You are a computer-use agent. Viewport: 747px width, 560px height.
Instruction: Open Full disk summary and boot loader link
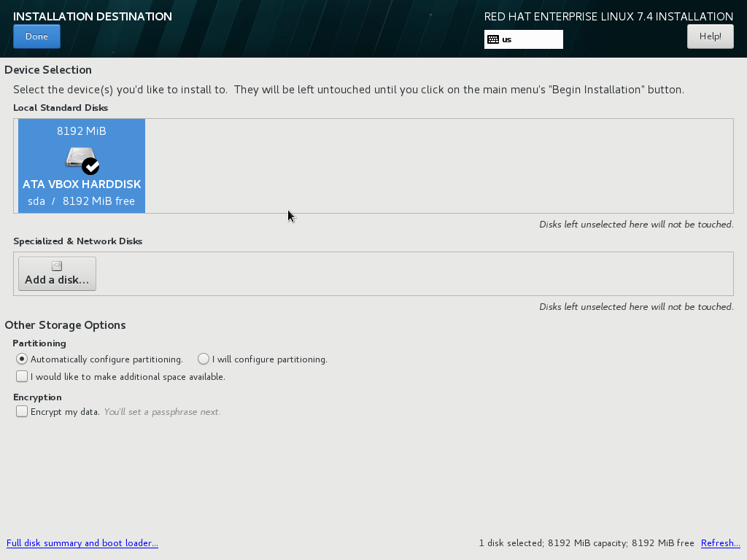(82, 543)
